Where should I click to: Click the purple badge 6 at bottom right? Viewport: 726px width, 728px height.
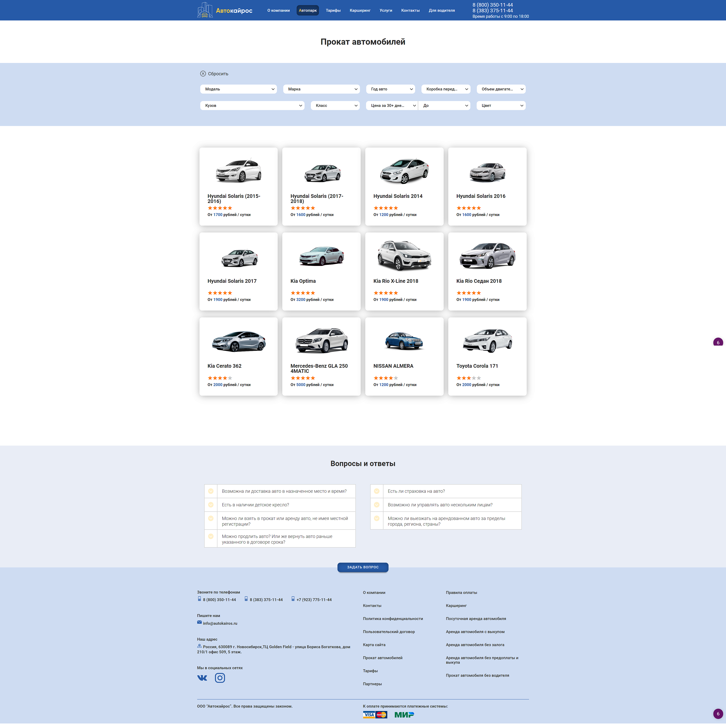[718, 719]
